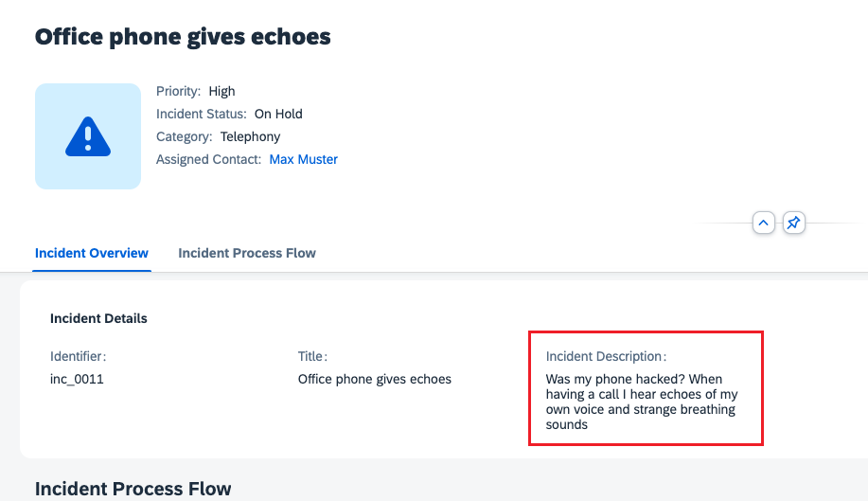Click the incident description paragraph text

(642, 402)
